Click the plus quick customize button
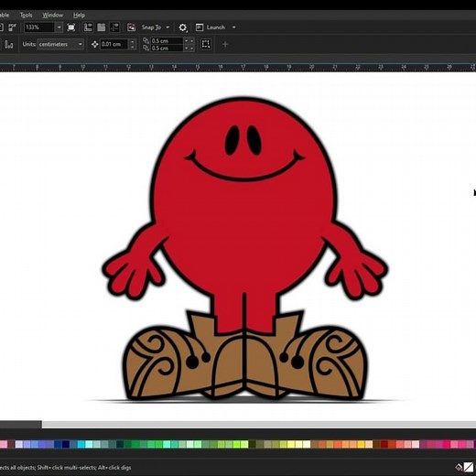476x476 pixels. click(225, 45)
